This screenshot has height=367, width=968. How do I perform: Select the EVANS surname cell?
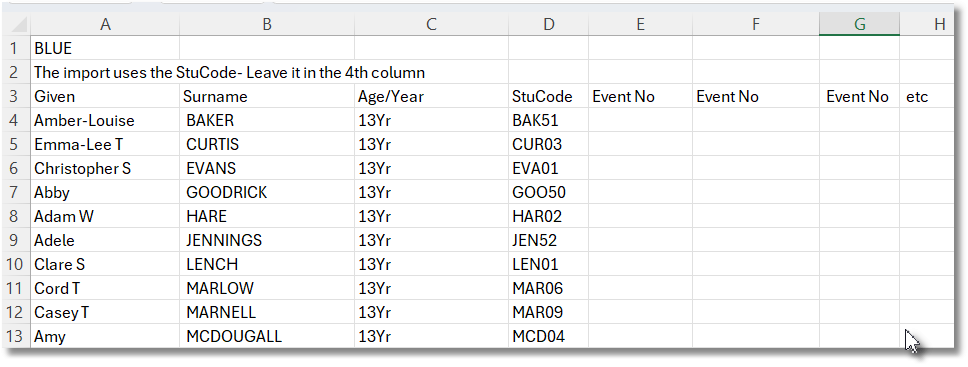coord(267,168)
